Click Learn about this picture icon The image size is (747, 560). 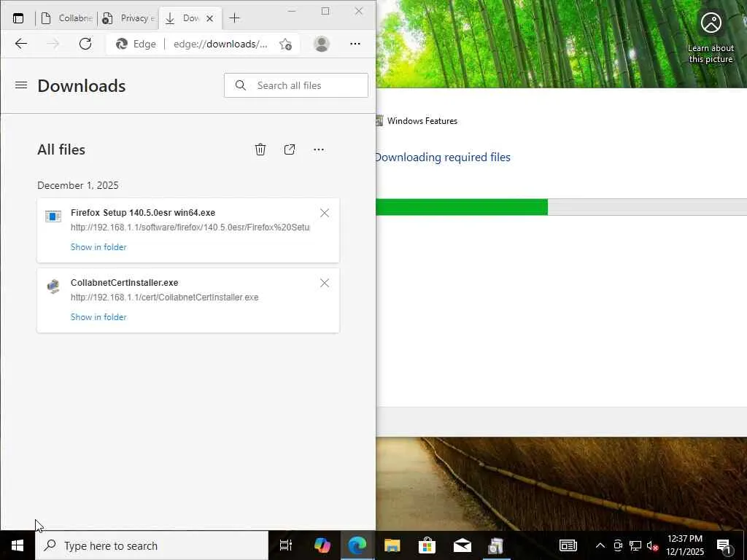711,23
